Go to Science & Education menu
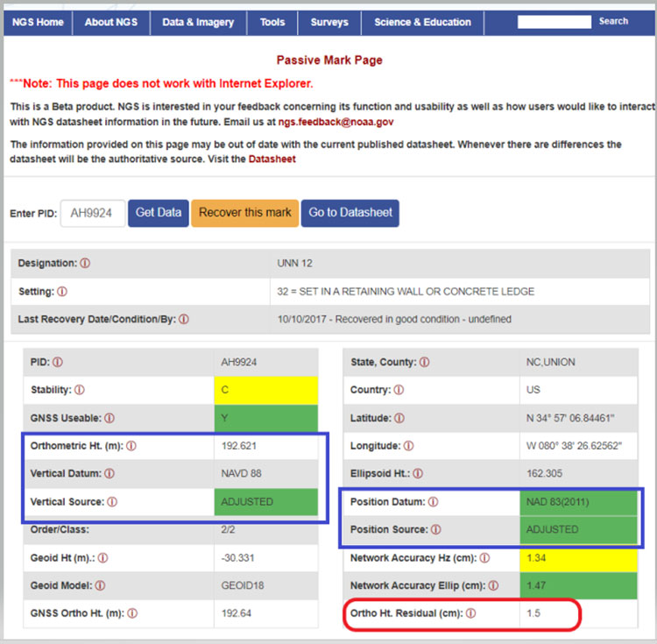Image resolution: width=657 pixels, height=644 pixels. 422,22
